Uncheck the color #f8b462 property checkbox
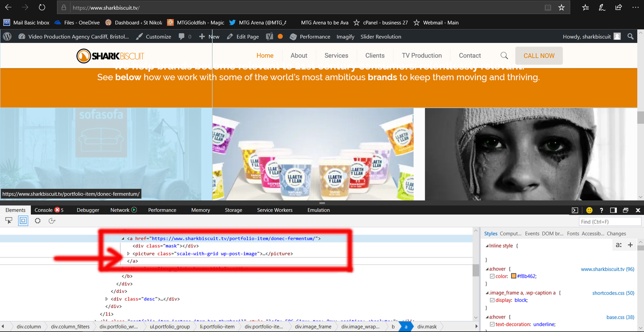This screenshot has height=332, width=644. tap(493, 276)
